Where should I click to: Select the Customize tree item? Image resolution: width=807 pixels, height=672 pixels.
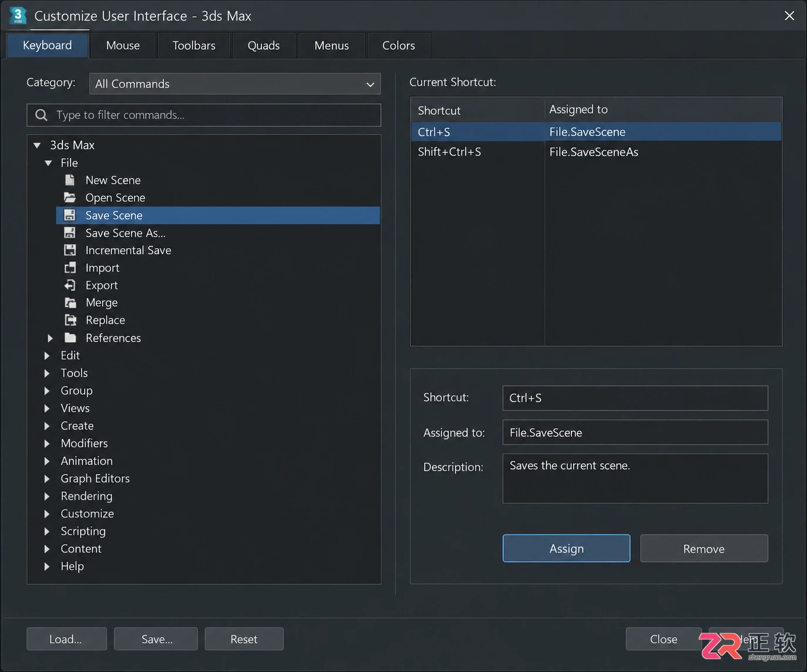click(88, 514)
